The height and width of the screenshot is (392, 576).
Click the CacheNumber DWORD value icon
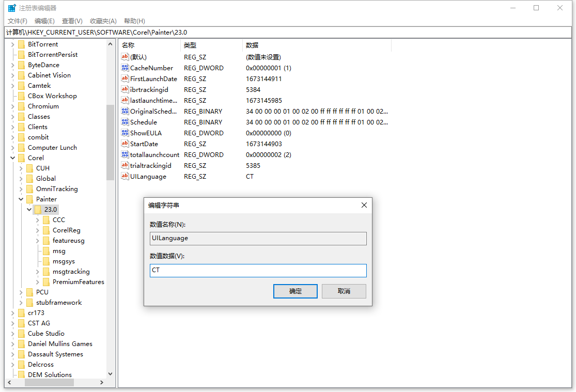coord(125,68)
